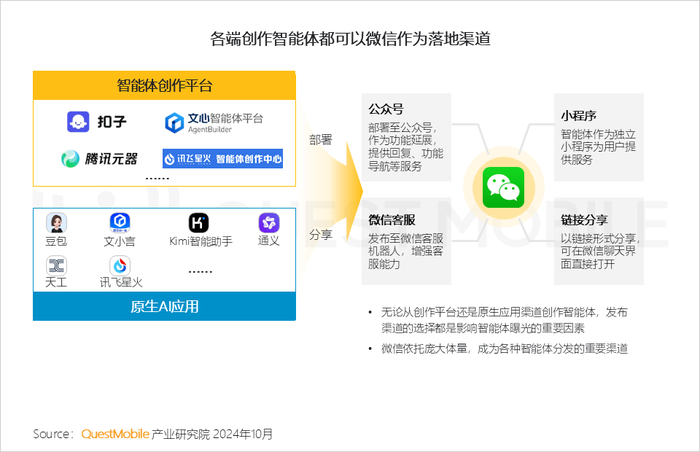Click the WeChat green logo icon
The image size is (700, 452).
504,188
